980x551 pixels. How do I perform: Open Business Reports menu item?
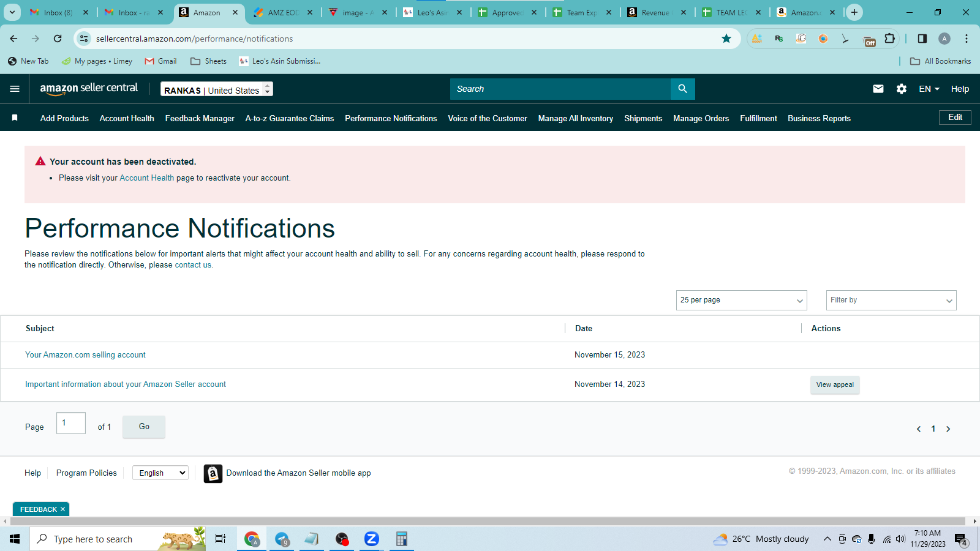pyautogui.click(x=819, y=118)
